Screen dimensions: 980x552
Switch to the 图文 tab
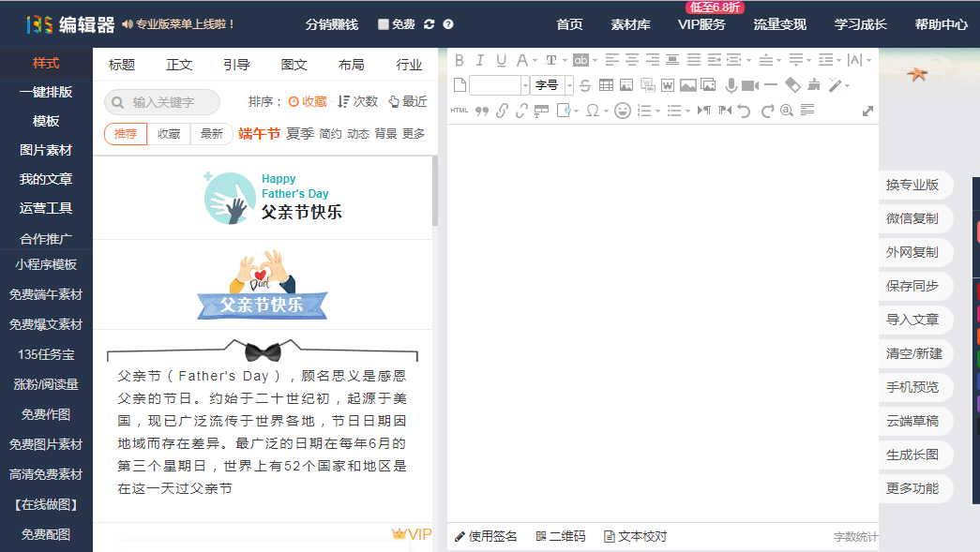click(x=294, y=65)
